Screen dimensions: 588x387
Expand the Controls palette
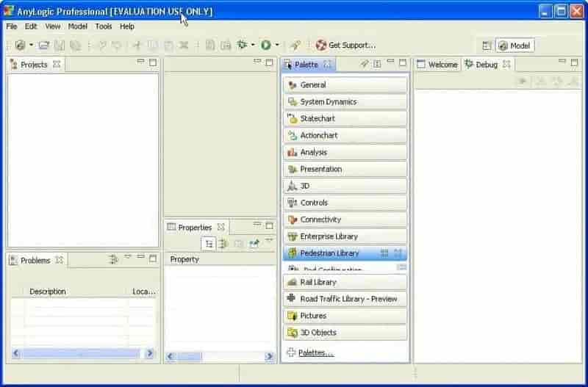coord(345,203)
